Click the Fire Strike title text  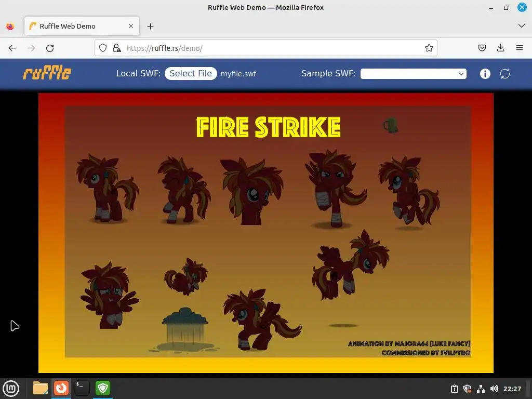(269, 127)
